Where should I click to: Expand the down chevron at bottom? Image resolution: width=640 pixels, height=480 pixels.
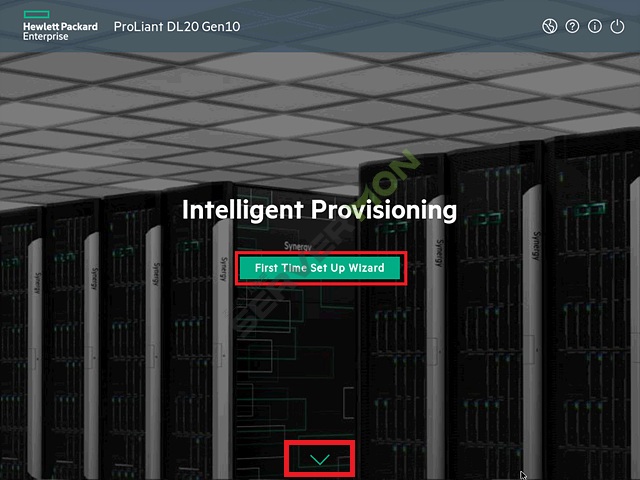click(320, 460)
